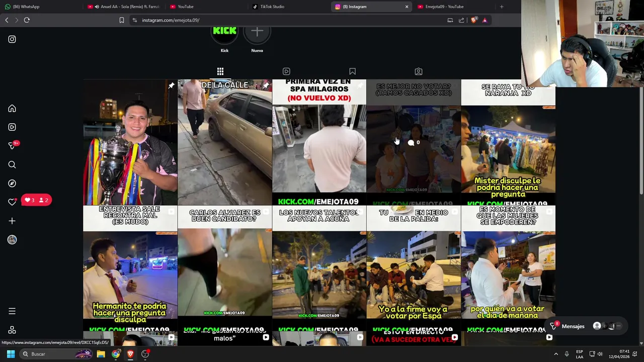The image size is (644, 362).
Task: Open a new browser tab
Action: pos(502,7)
